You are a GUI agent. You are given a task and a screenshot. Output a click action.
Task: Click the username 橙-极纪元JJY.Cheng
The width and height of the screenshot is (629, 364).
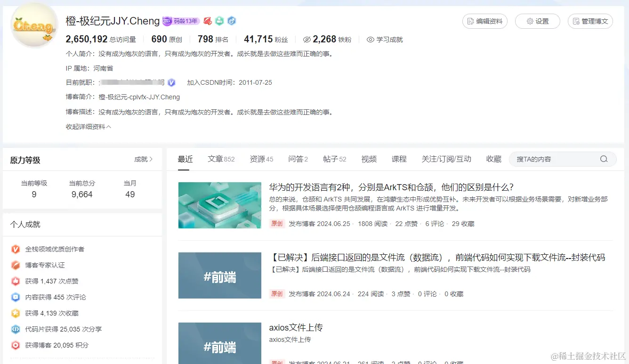pyautogui.click(x=113, y=21)
